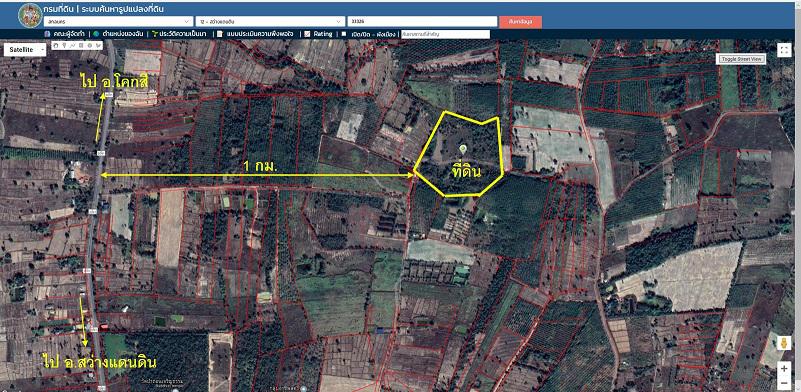This screenshot has width=801, height=392.
Task: Click the parcel number input field
Action: (x=422, y=21)
